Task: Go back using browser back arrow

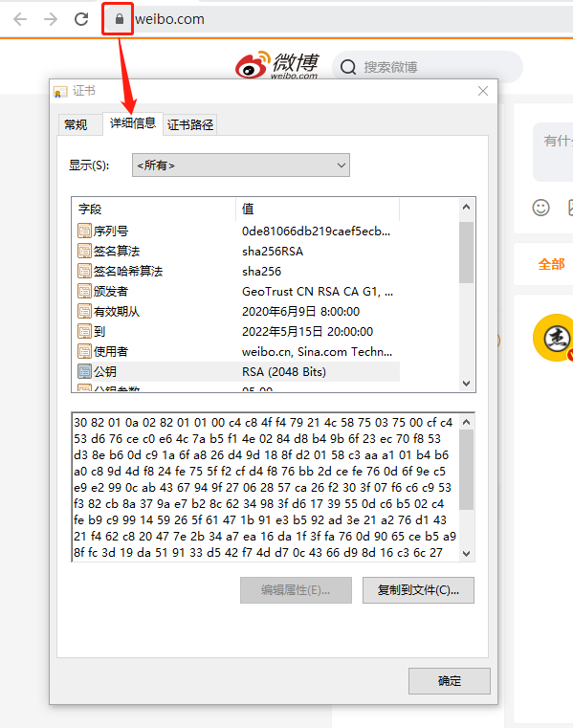Action: (20, 19)
